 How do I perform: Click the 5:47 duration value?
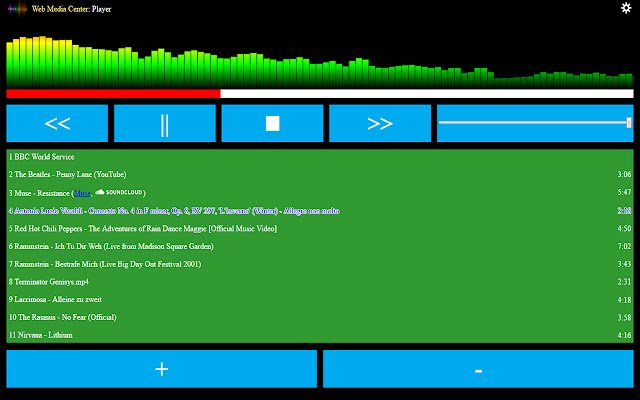(624, 192)
